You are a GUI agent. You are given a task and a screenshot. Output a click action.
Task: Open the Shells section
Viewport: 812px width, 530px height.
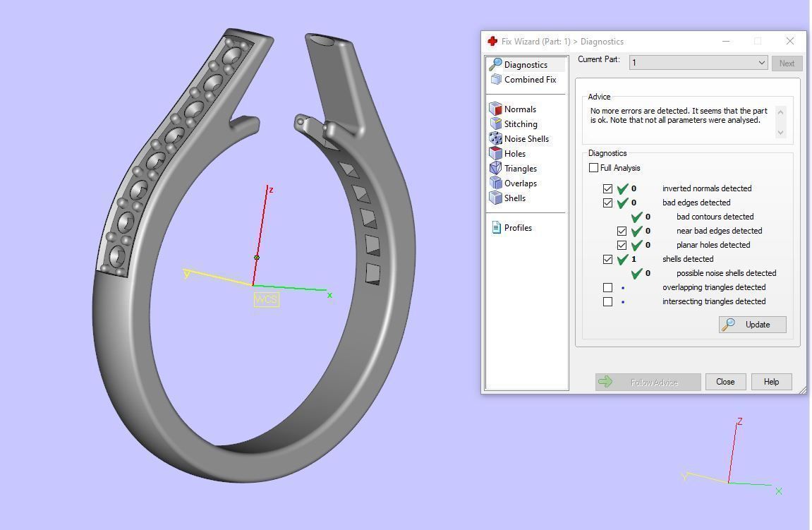pos(515,198)
